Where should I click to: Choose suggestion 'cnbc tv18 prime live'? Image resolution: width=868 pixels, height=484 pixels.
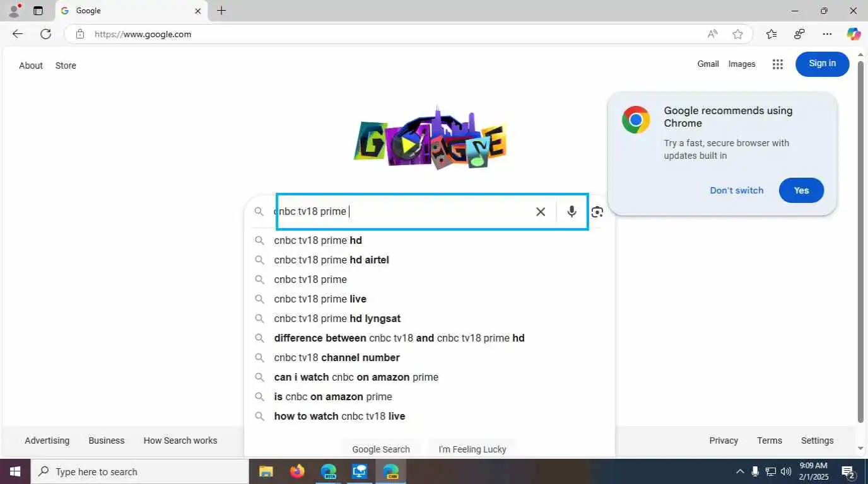429,299
